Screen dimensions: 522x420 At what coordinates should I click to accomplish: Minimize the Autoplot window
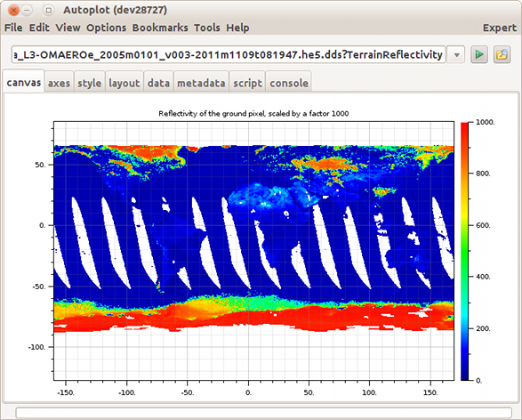(27, 11)
